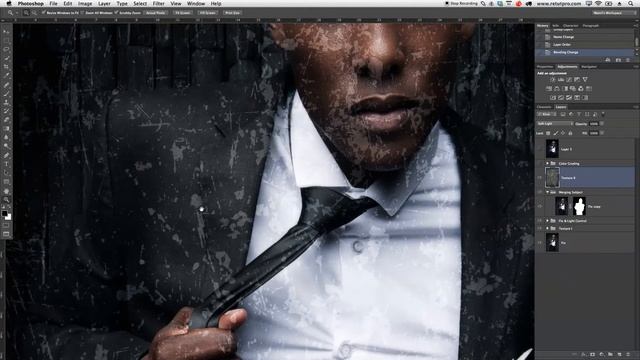This screenshot has height=360, width=640.
Task: Open the layer Kind filter dropdown
Action: pos(546,114)
